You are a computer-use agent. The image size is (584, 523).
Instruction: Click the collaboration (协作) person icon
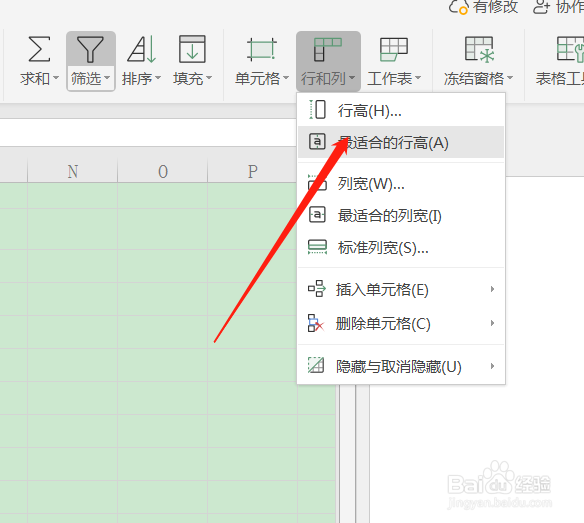pos(542,7)
